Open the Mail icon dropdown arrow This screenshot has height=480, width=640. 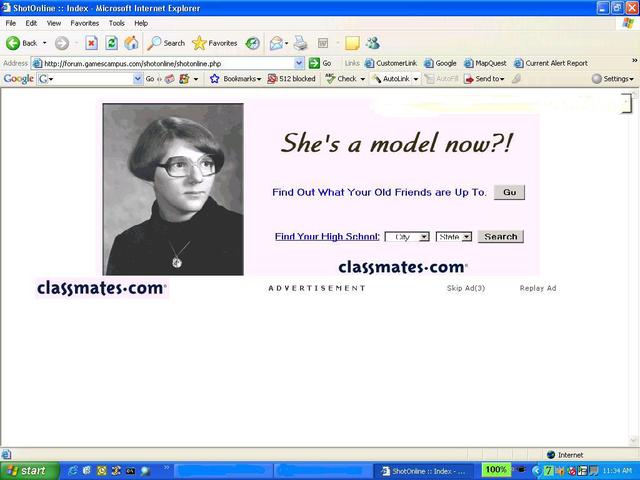point(287,43)
